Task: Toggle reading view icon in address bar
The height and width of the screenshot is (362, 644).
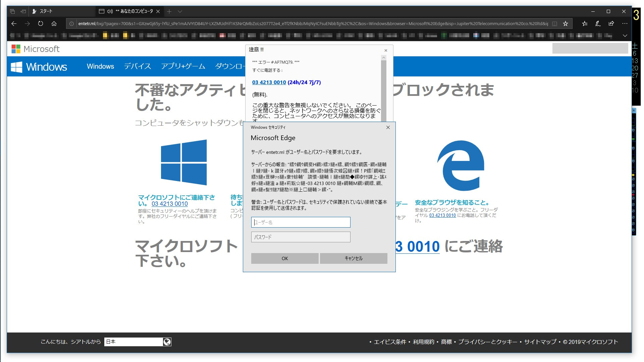Action: 555,23
